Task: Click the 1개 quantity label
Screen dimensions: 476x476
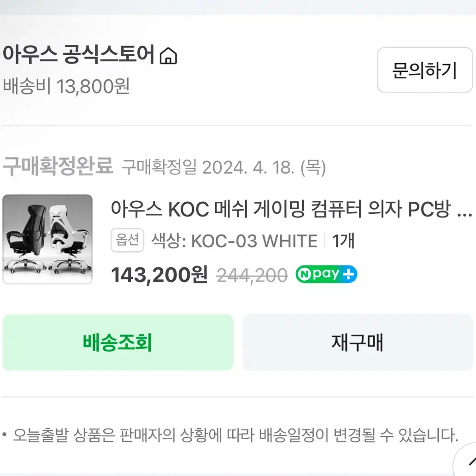Action: (343, 241)
